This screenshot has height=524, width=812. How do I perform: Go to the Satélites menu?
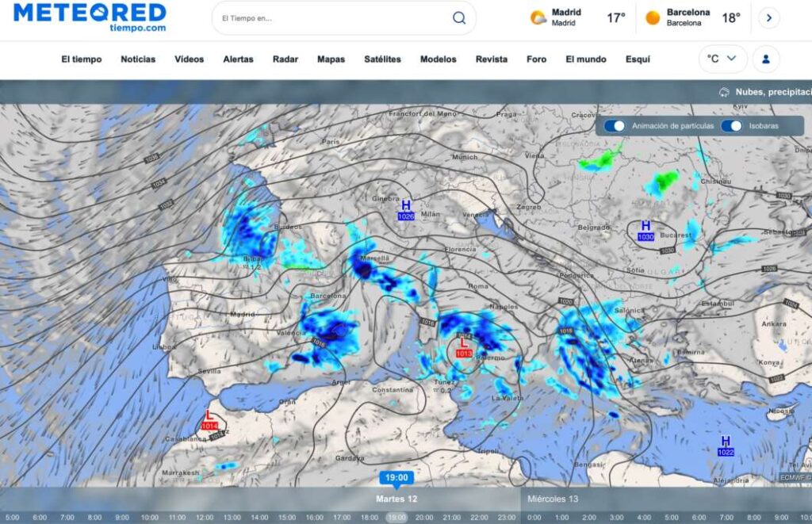382,59
